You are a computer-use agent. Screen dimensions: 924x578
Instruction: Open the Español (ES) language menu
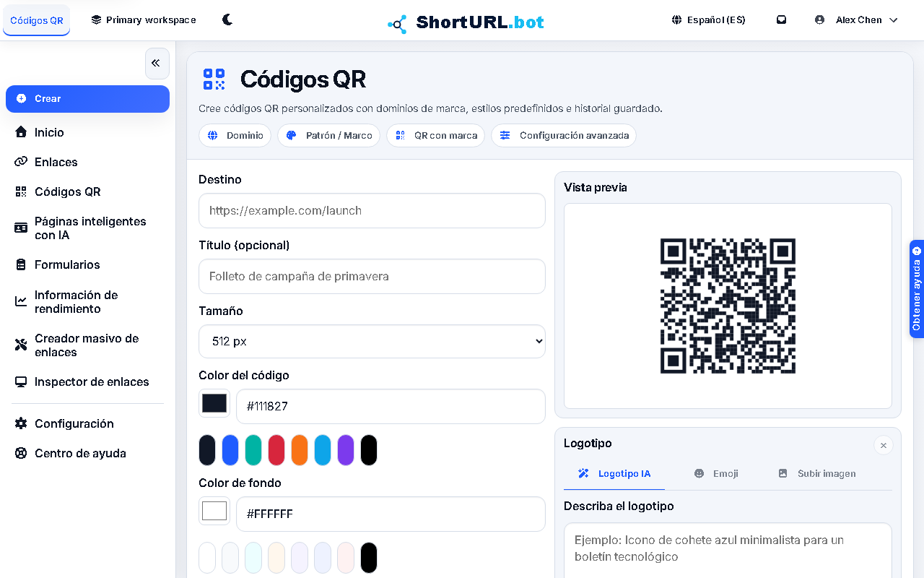(708, 20)
